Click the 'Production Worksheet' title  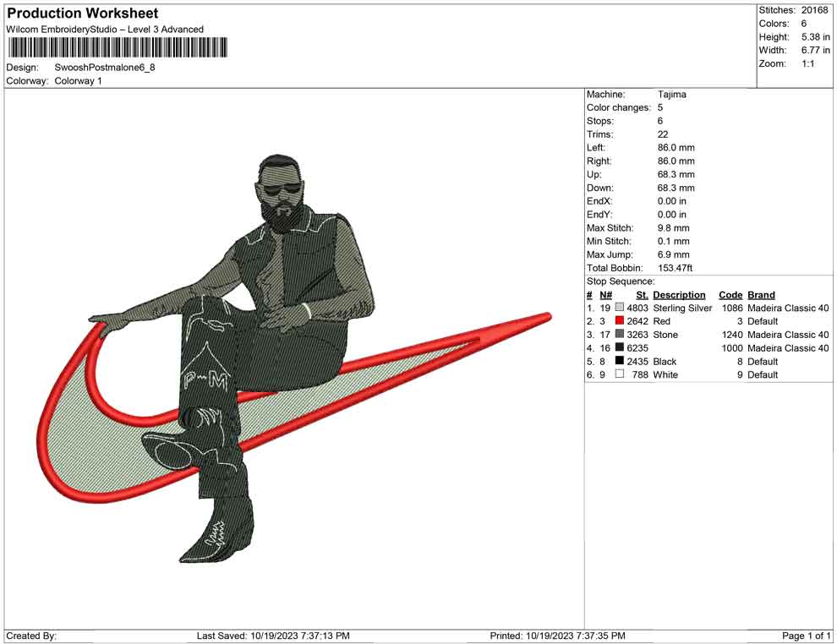83,14
